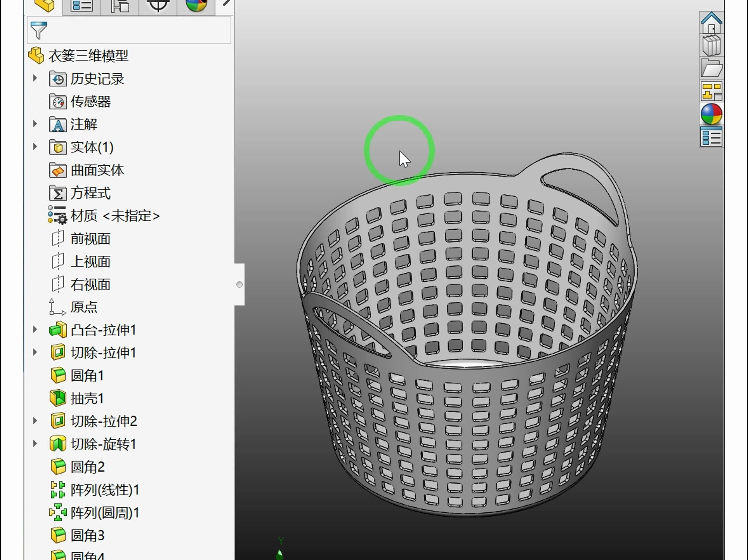
Task: Expand the 凸台-拉伸1 feature
Action: click(x=36, y=329)
